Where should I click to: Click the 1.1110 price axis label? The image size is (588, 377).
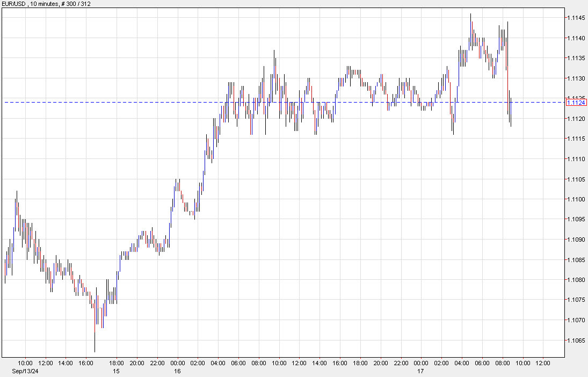[x=576, y=159]
